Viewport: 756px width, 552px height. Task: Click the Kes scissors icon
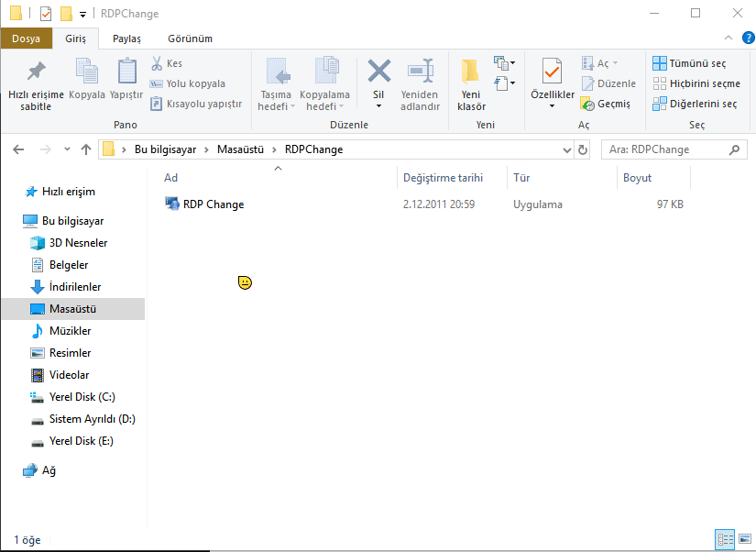pos(157,63)
